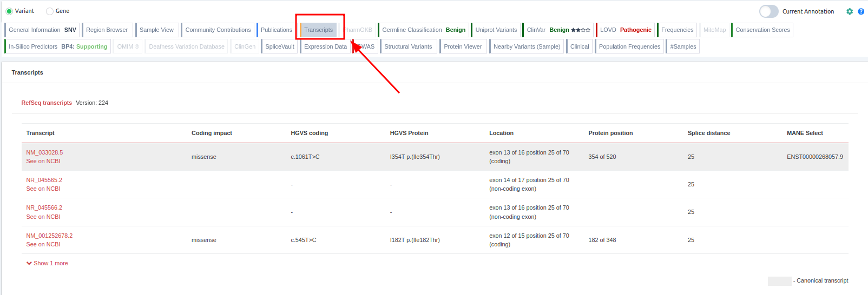Click the RefSeq transcripts heading link
This screenshot has height=295, width=868.
47,103
